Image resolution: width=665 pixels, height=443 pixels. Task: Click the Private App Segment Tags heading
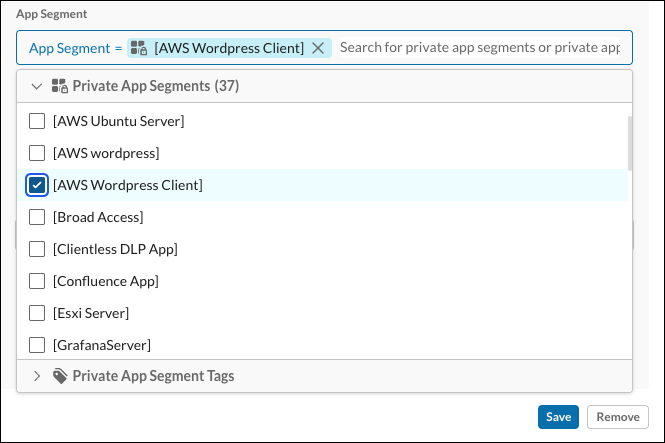(x=153, y=376)
